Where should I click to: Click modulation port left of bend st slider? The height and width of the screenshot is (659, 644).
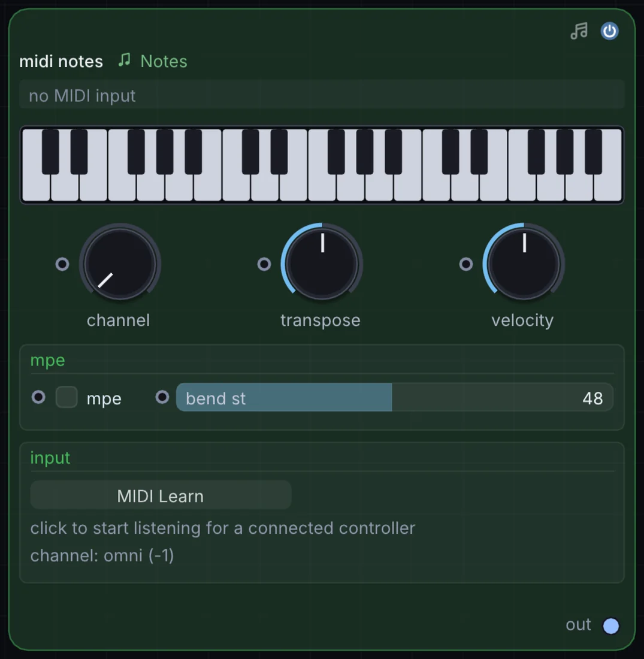[162, 397]
